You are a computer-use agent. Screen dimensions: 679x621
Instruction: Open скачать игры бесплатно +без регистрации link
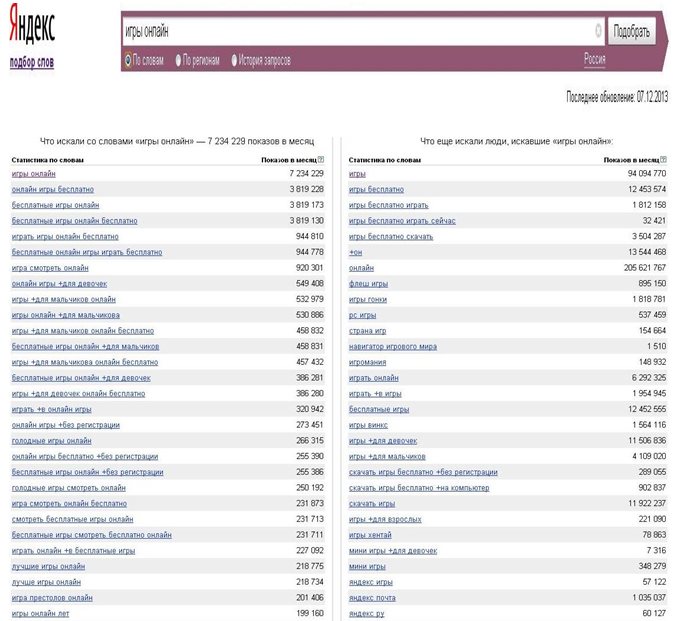[x=423, y=472]
